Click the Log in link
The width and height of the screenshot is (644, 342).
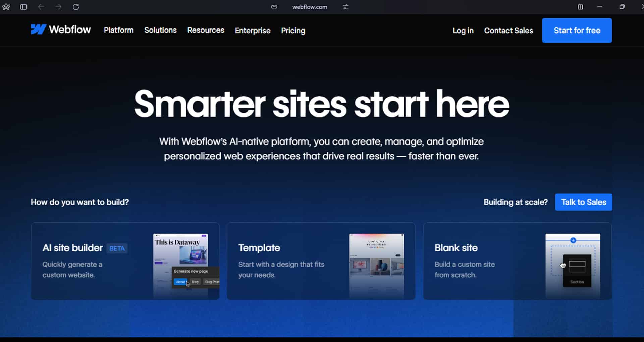coord(463,31)
